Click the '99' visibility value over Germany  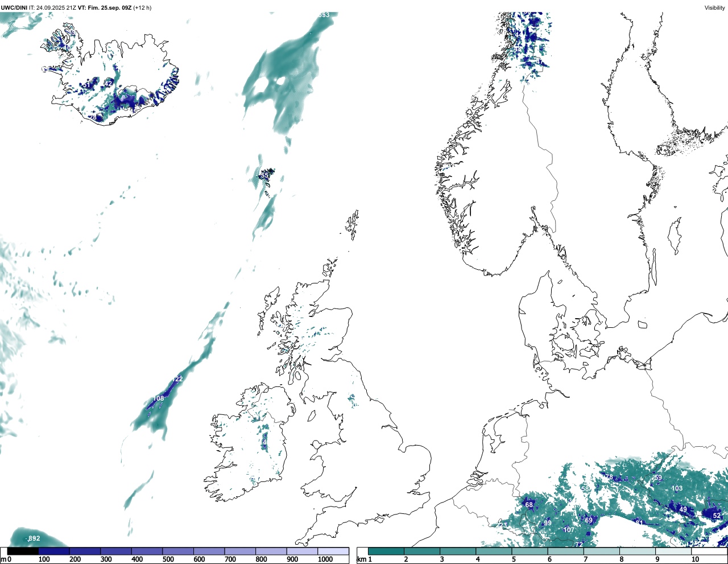(548, 523)
